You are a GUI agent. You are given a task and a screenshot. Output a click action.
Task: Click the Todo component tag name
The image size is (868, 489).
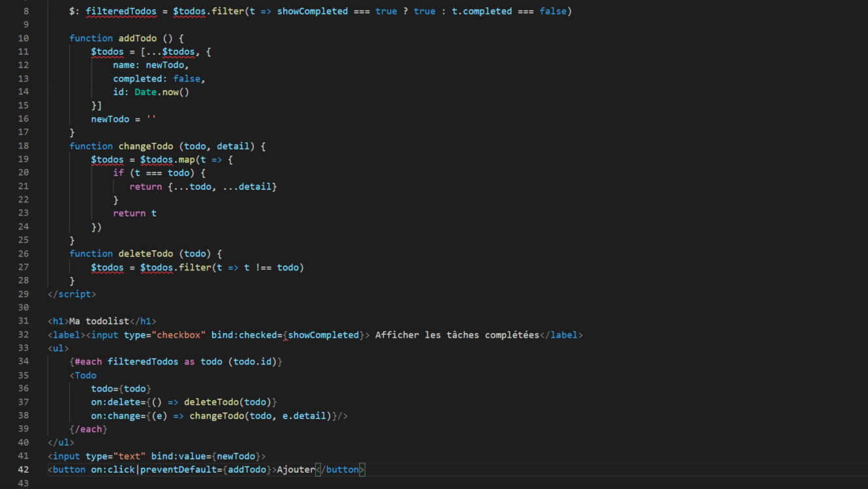[85, 375]
